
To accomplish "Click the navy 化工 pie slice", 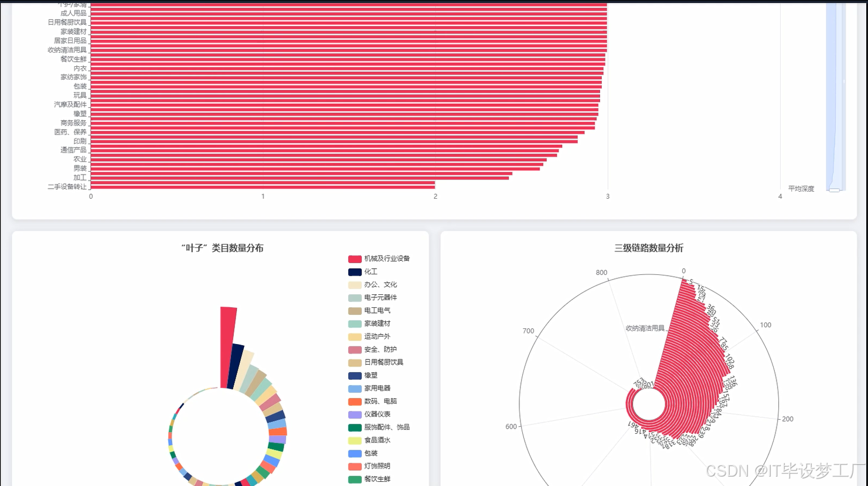I will [235, 366].
